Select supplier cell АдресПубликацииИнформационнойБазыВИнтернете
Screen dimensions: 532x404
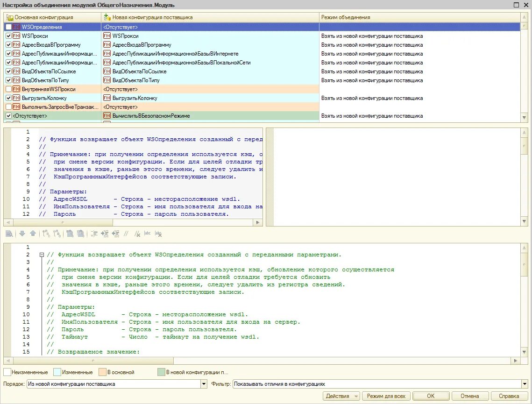tap(210, 54)
